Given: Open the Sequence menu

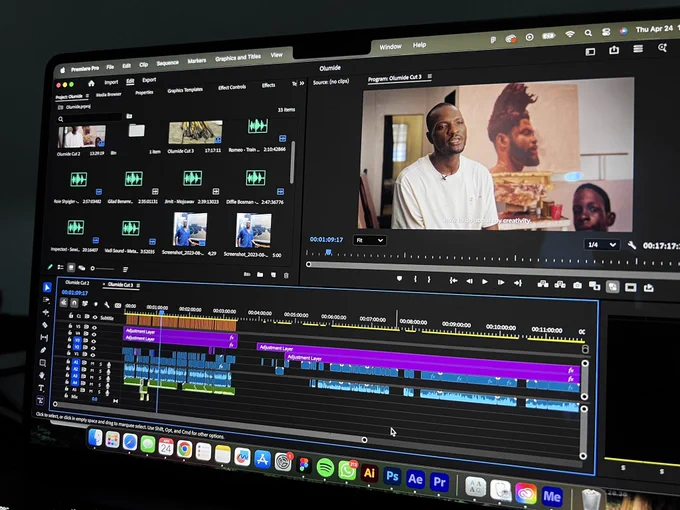Looking at the screenshot, I should coord(167,63).
